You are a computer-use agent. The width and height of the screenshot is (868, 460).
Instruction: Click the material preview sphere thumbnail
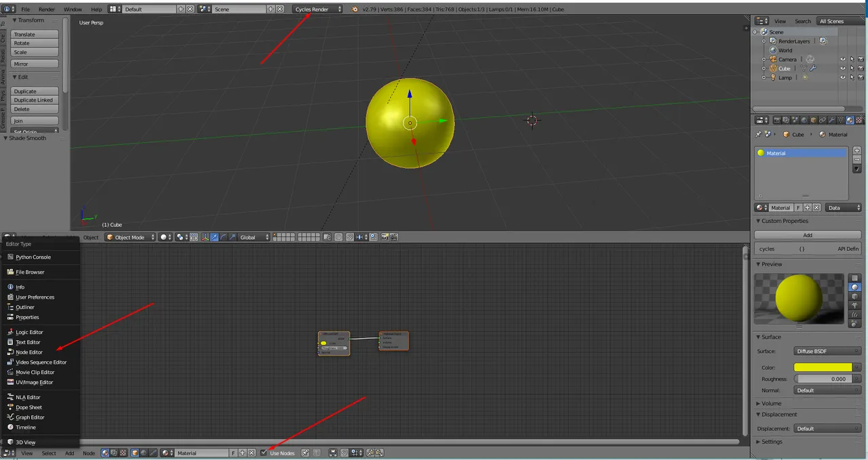799,297
